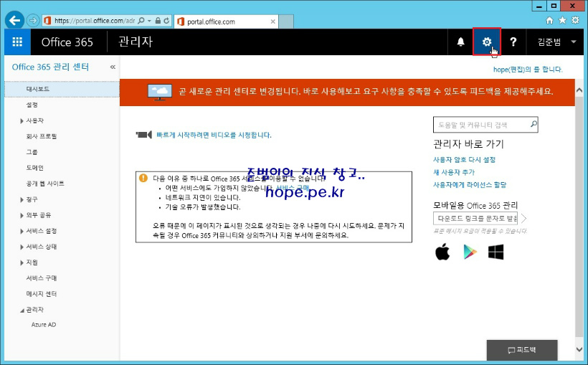Expand the 외부 공유 navigation group
This screenshot has height=365, width=588.
(x=22, y=215)
